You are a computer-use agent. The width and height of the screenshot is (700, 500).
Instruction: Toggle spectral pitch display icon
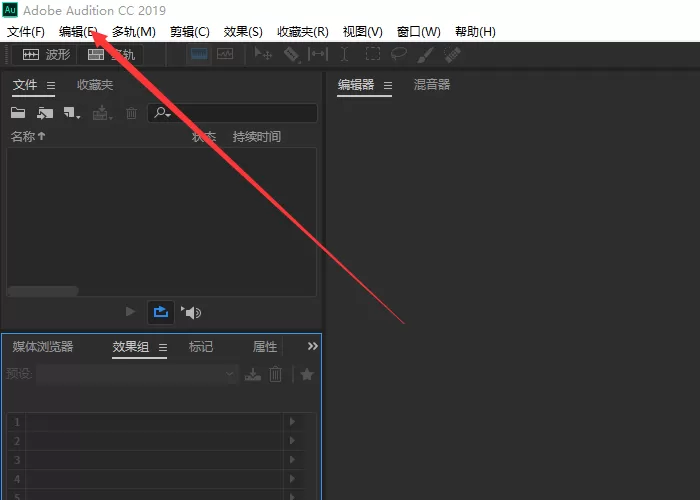[225, 54]
